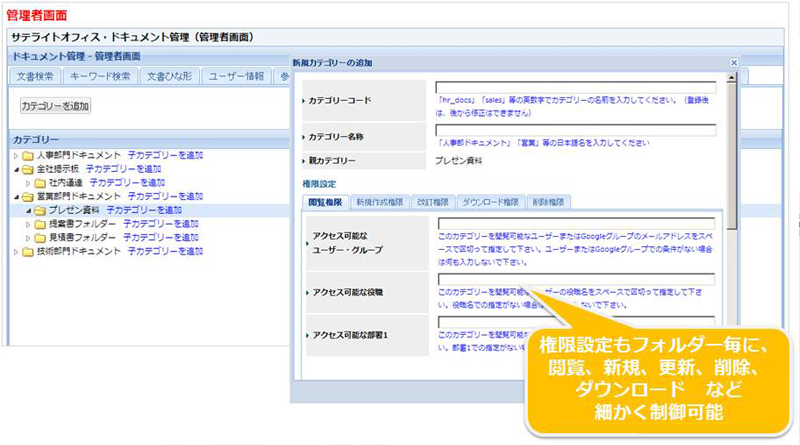The image size is (800, 445).
Task: Expand the 人事部門ドキュメント tree node arrow
Action: [15, 156]
